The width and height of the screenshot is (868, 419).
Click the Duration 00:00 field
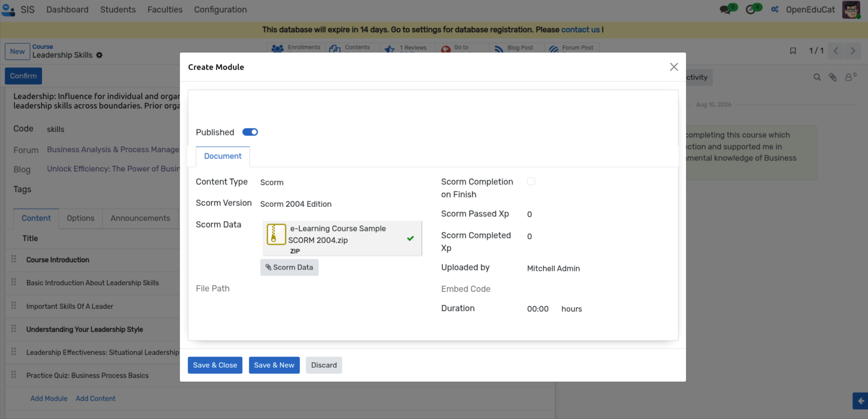[538, 309]
